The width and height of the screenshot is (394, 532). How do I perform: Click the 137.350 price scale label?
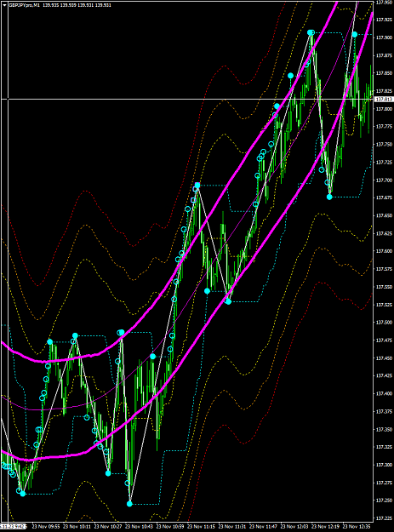click(x=384, y=429)
